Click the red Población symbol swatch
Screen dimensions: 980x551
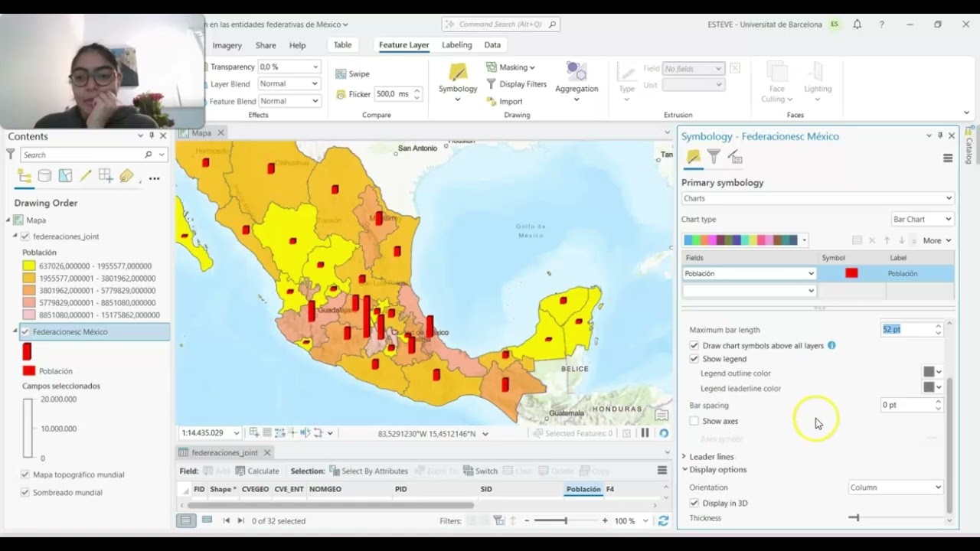[x=851, y=273]
